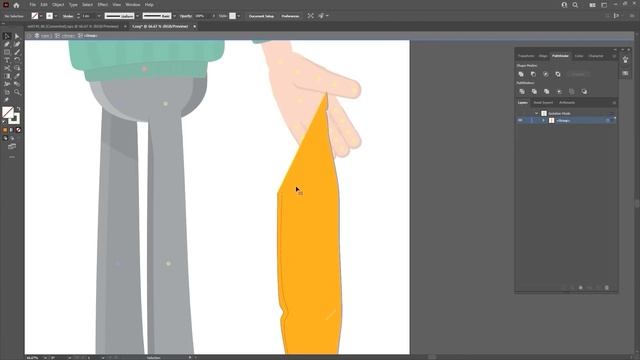
Task: Select the Direct Selection tool
Action: [x=17, y=36]
